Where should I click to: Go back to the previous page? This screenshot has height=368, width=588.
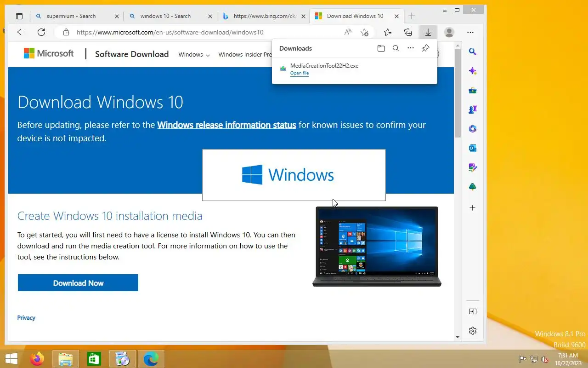click(x=21, y=32)
